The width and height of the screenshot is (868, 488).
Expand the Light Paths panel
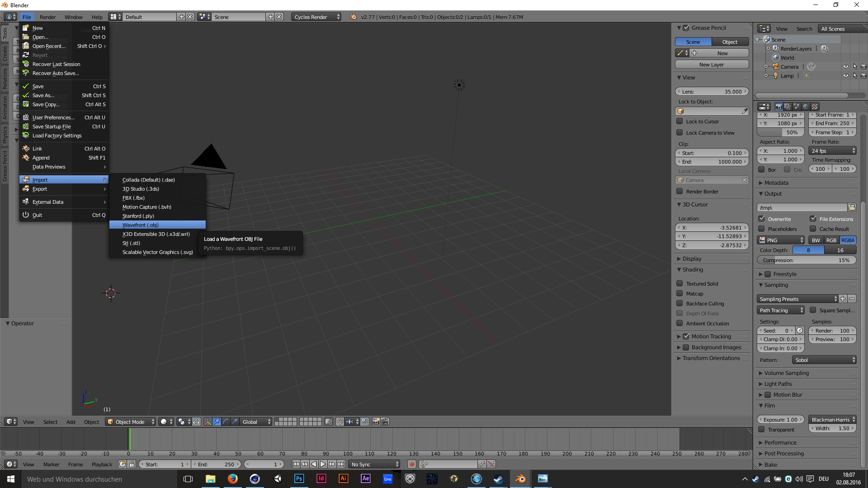coord(778,384)
